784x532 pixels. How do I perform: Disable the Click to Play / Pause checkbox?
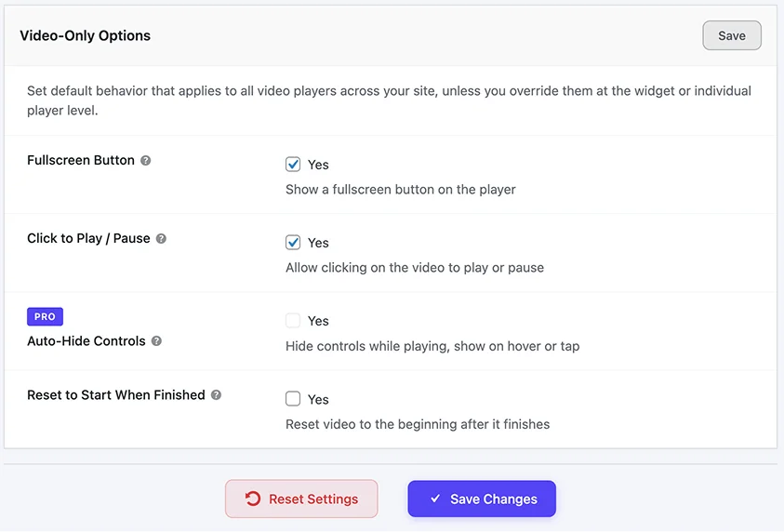(x=293, y=243)
